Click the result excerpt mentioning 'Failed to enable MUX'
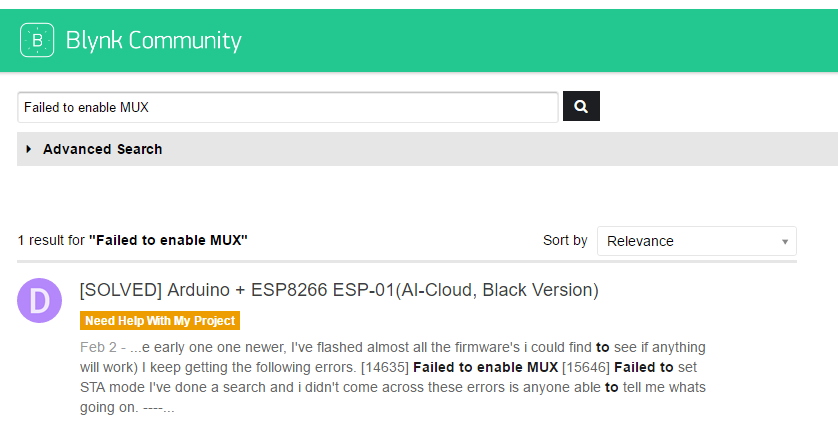The width and height of the screenshot is (838, 436). pyautogui.click(x=393, y=377)
